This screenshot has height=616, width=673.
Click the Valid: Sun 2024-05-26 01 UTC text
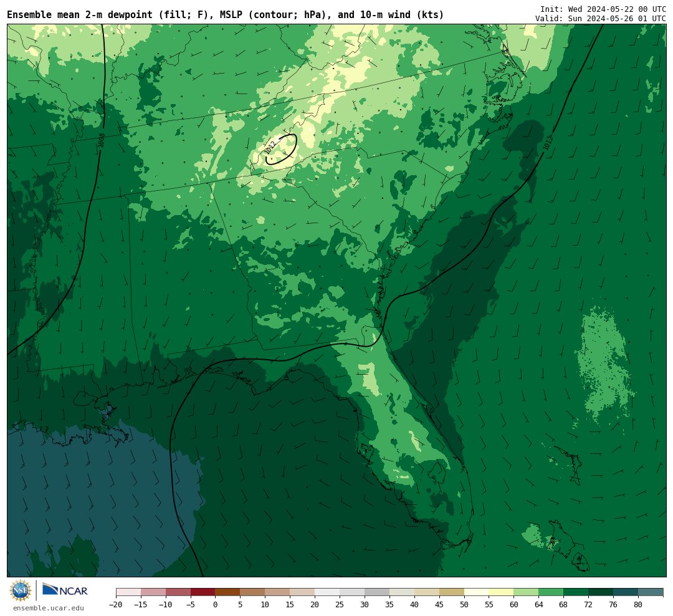click(601, 19)
